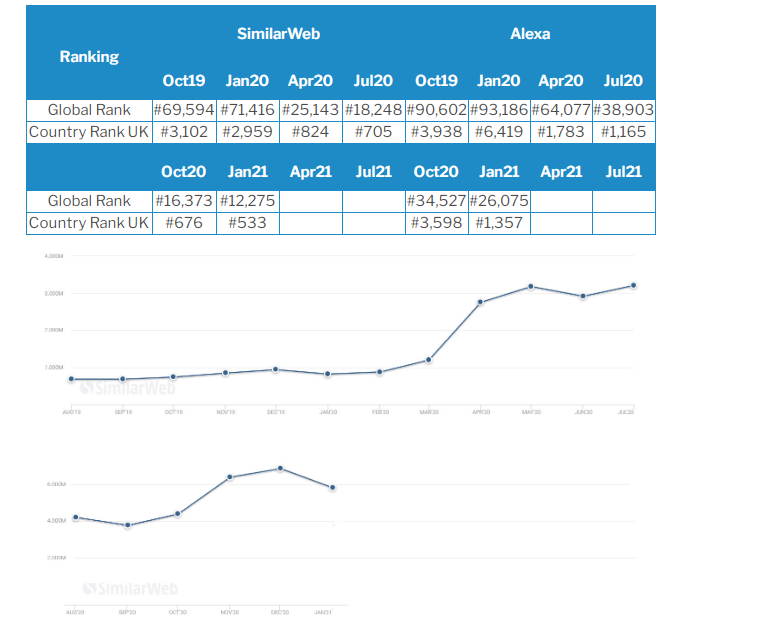This screenshot has width=771, height=623.
Task: Click the Jul20 header under Alexa
Action: 623,81
